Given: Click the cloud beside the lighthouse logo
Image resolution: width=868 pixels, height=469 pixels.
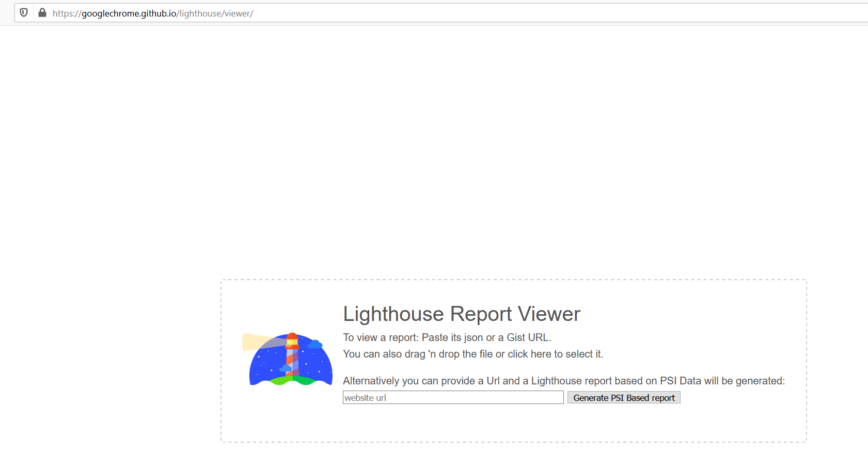Looking at the screenshot, I should (314, 344).
